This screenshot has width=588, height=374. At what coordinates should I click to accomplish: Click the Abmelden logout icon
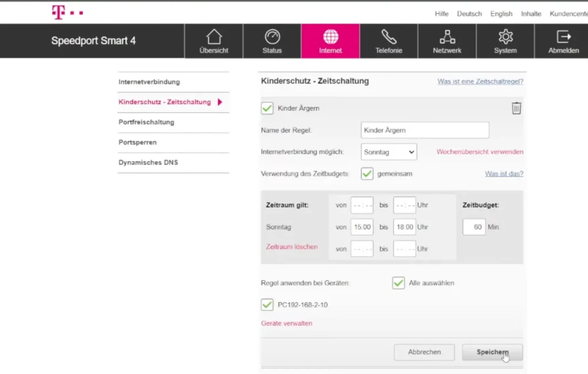pos(563,37)
